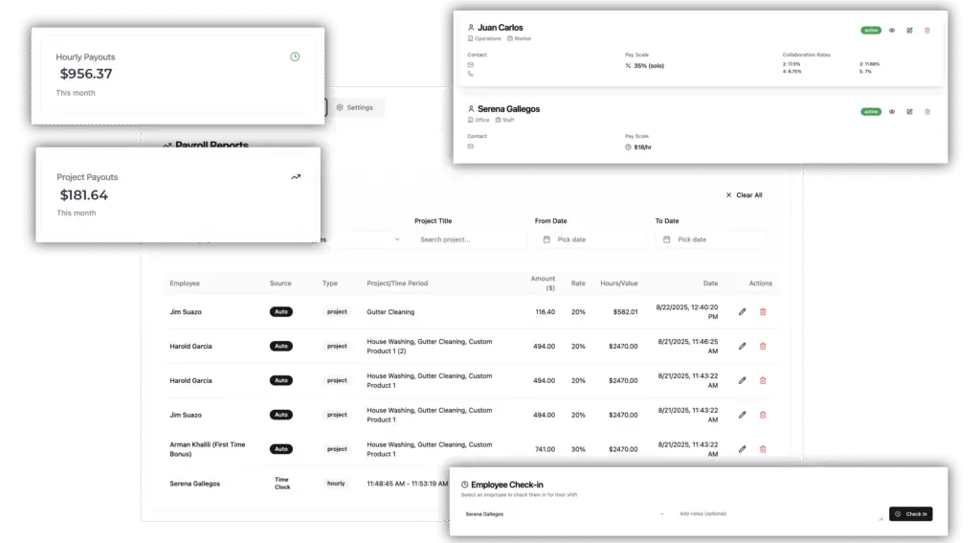Toggle the eye icon for Serena Gallegos
This screenshot has width=980, height=543.
point(892,111)
